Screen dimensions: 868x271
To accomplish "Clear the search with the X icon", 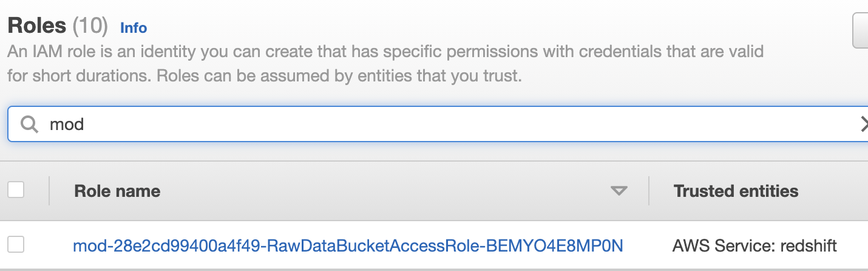I will pyautogui.click(x=863, y=125).
